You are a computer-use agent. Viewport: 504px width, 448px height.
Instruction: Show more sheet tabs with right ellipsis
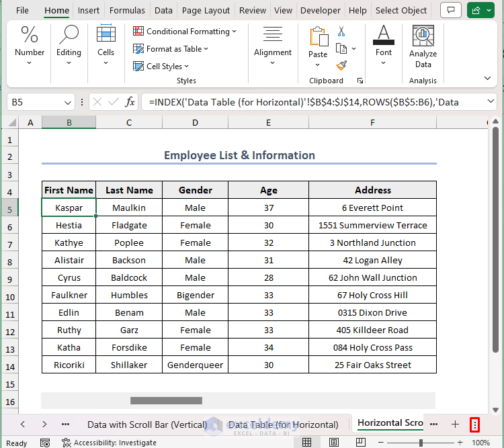pos(433,424)
